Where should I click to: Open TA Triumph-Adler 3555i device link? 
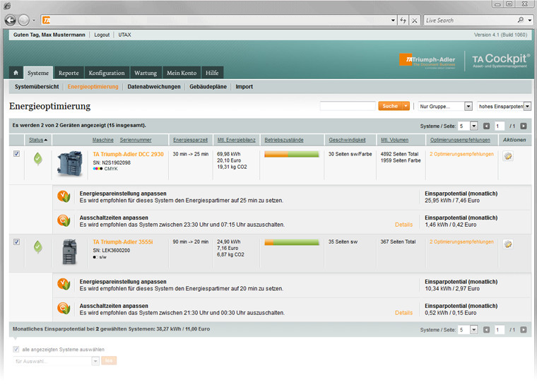(x=123, y=242)
